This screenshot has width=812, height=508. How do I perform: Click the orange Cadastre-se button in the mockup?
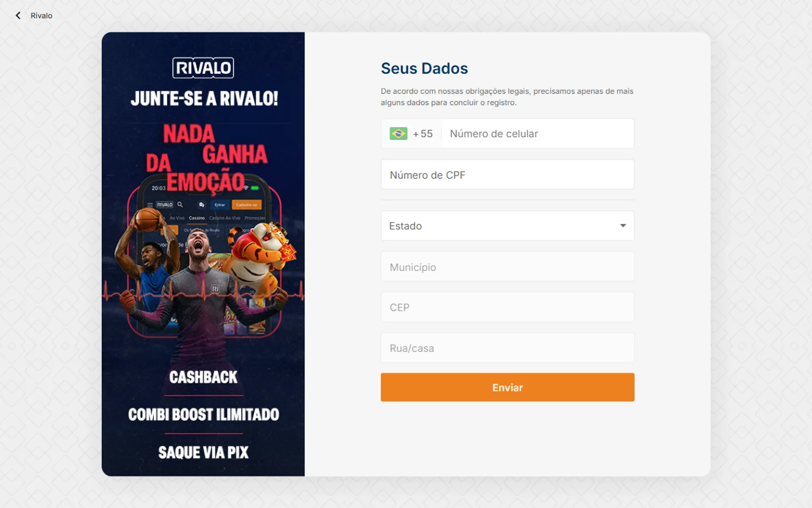click(247, 205)
